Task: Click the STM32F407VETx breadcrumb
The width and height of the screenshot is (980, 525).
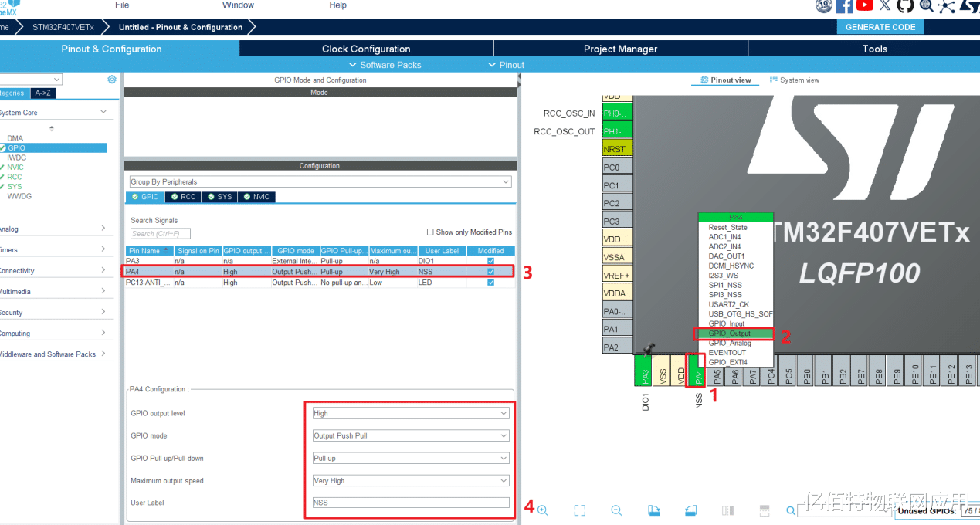Action: pos(63,27)
